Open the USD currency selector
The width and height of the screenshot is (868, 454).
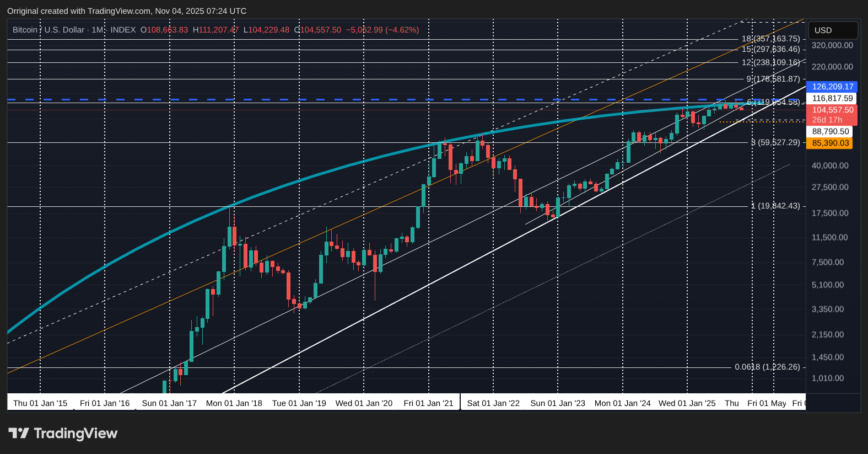pos(833,30)
